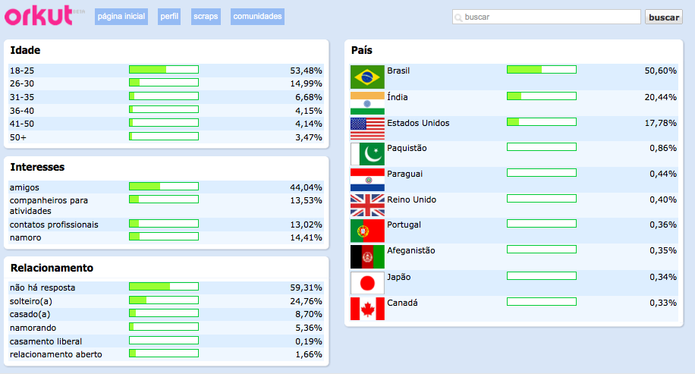This screenshot has height=374, width=695.
Task: Click the Brasil country name
Action: pyautogui.click(x=398, y=70)
